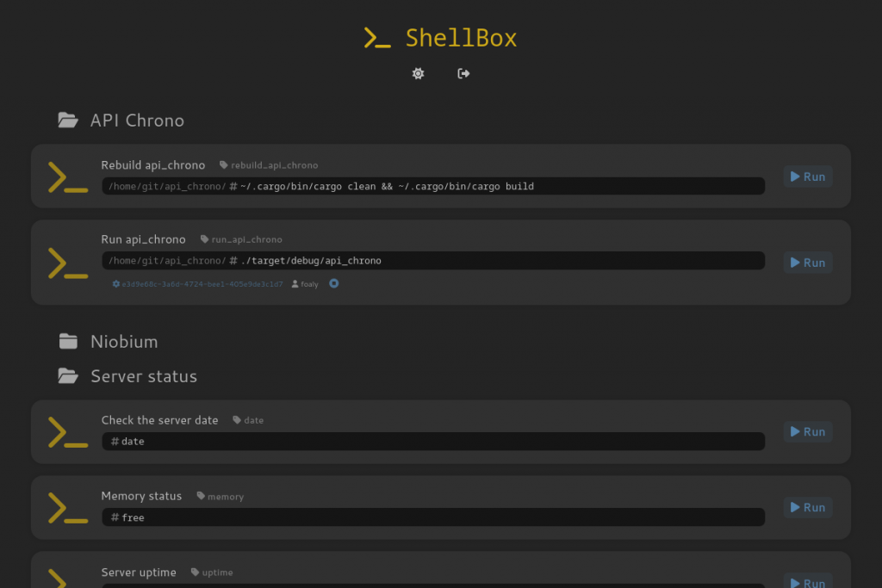Click terminal icon of Rebuild api_chrono
This screenshot has width=882, height=588.
(x=68, y=176)
